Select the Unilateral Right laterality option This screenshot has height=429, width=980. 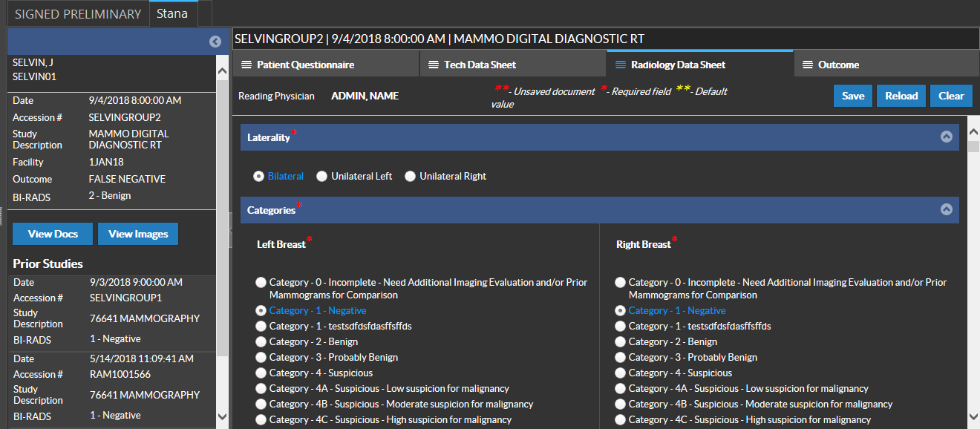(x=410, y=177)
